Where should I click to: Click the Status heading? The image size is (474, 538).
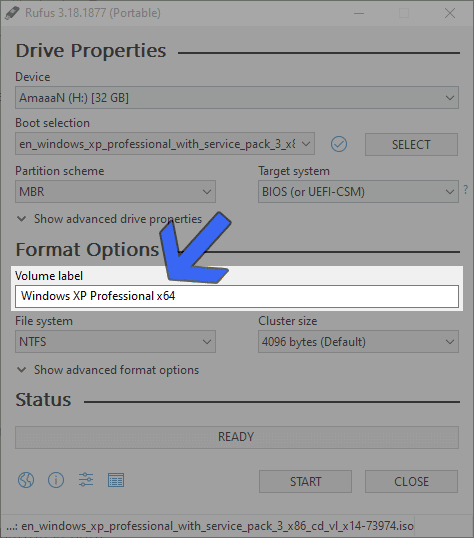click(x=43, y=400)
